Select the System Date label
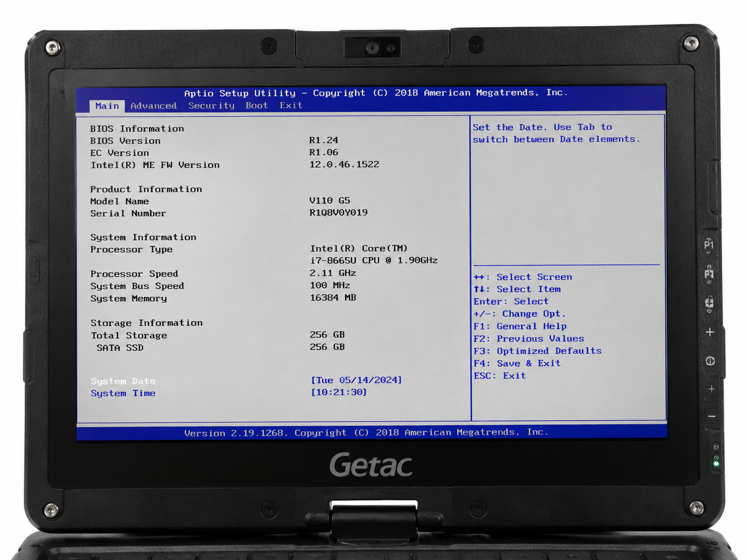The width and height of the screenshot is (747, 560). tap(123, 381)
